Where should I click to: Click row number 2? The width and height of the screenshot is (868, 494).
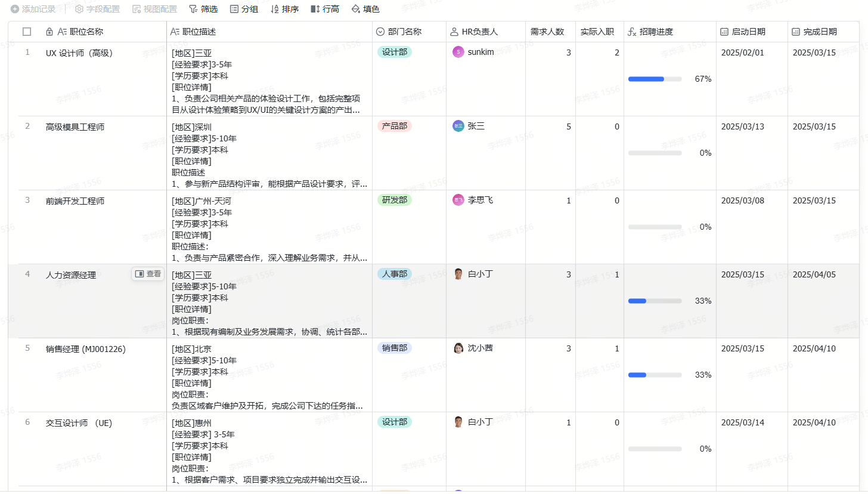point(27,126)
